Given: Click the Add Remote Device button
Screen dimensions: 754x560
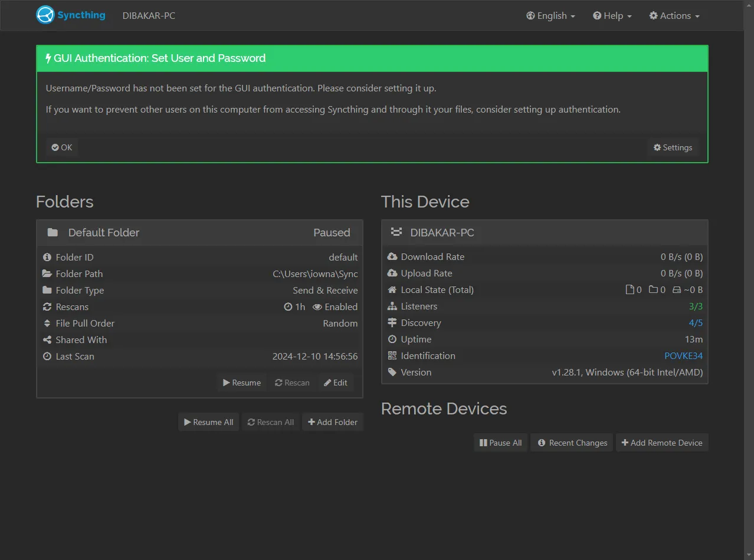Looking at the screenshot, I should point(662,443).
